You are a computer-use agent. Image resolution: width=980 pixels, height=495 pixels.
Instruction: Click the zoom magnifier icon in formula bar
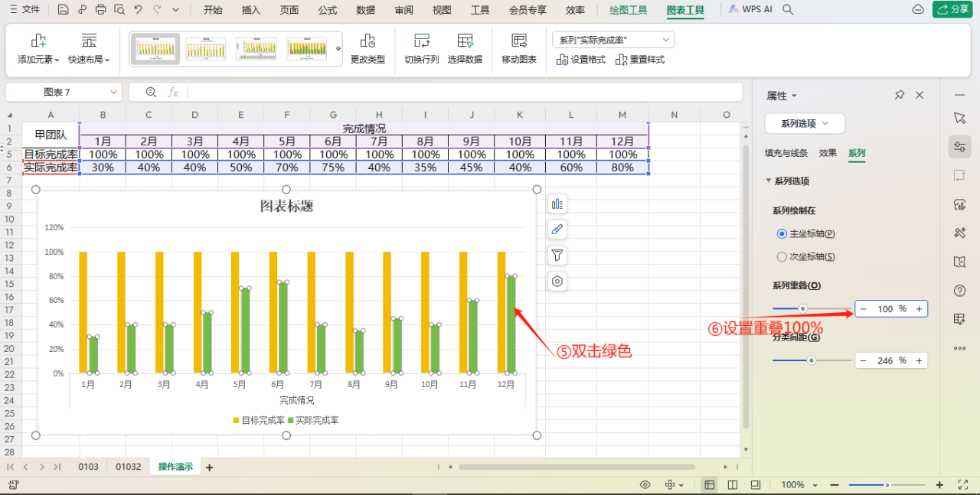click(151, 92)
